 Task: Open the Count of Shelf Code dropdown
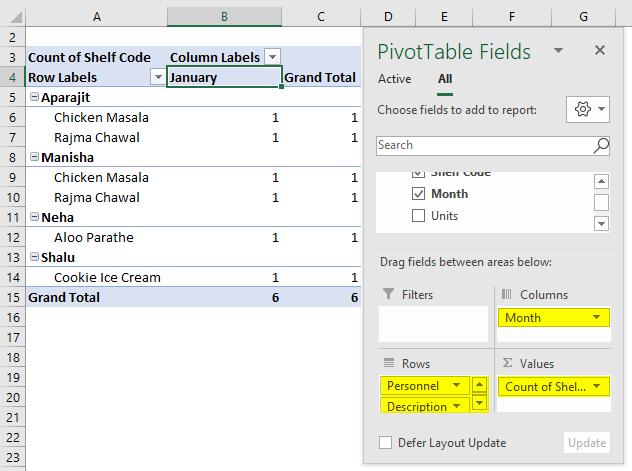point(597,386)
